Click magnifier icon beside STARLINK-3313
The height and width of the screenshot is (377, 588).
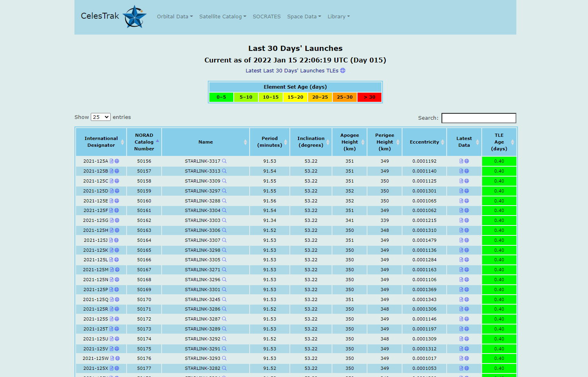224,171
